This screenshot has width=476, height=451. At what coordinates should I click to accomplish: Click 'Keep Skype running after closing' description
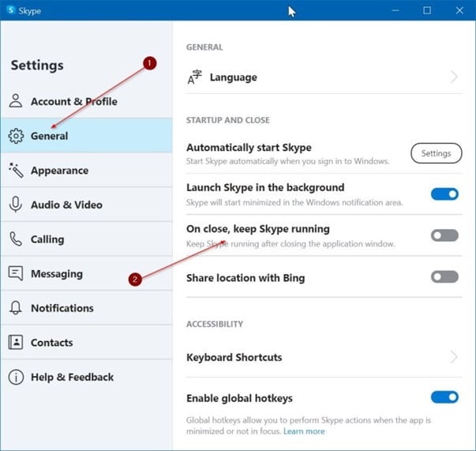(x=290, y=243)
